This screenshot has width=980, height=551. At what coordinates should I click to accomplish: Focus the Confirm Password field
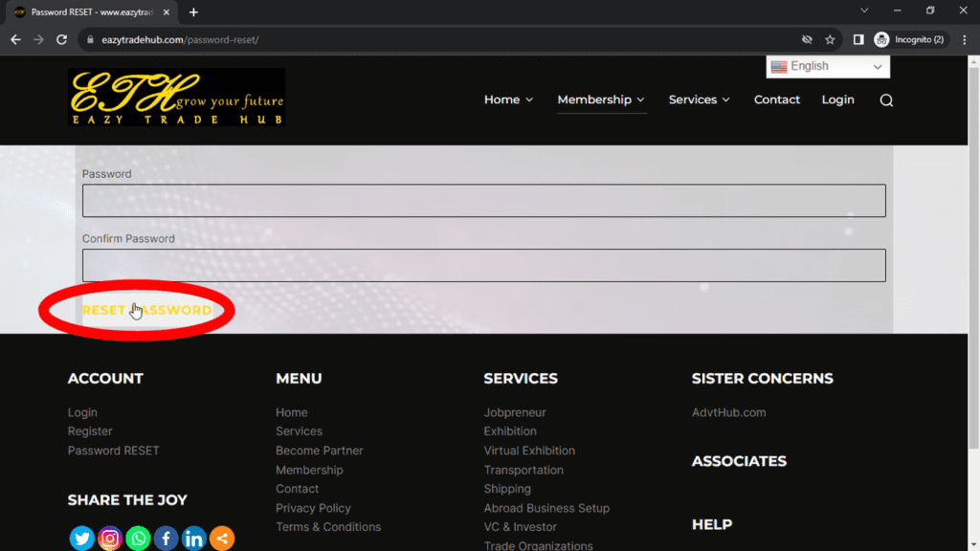tap(483, 265)
